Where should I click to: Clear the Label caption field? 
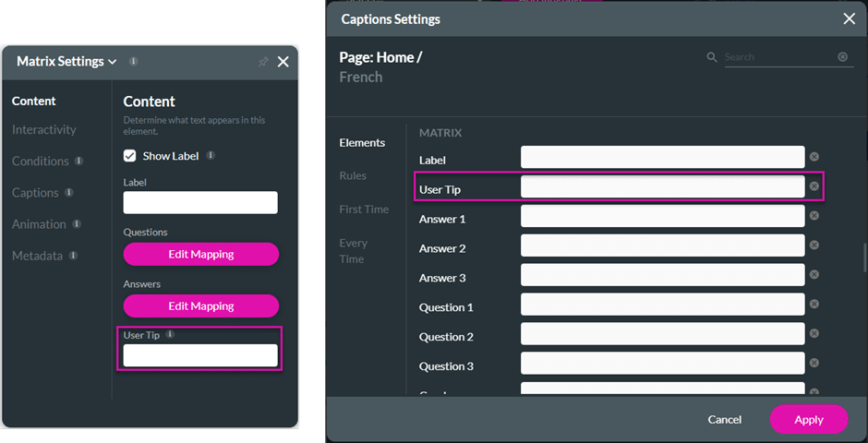pyautogui.click(x=814, y=157)
